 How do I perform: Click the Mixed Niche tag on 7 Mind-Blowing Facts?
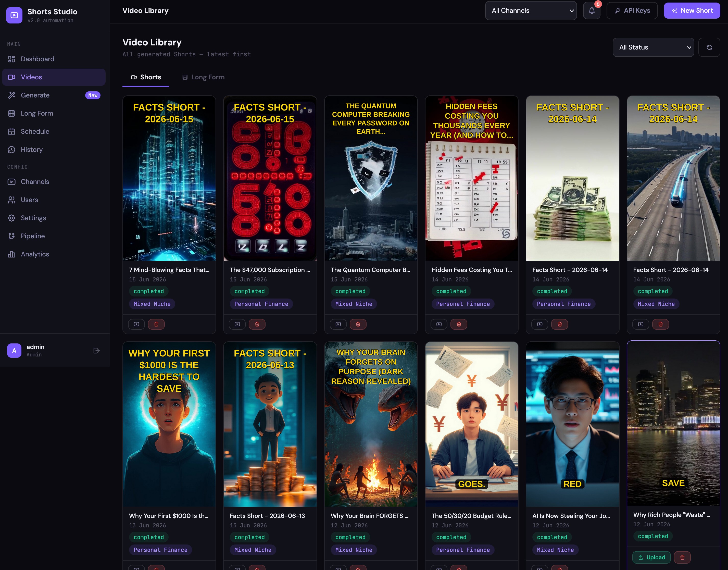tap(152, 304)
